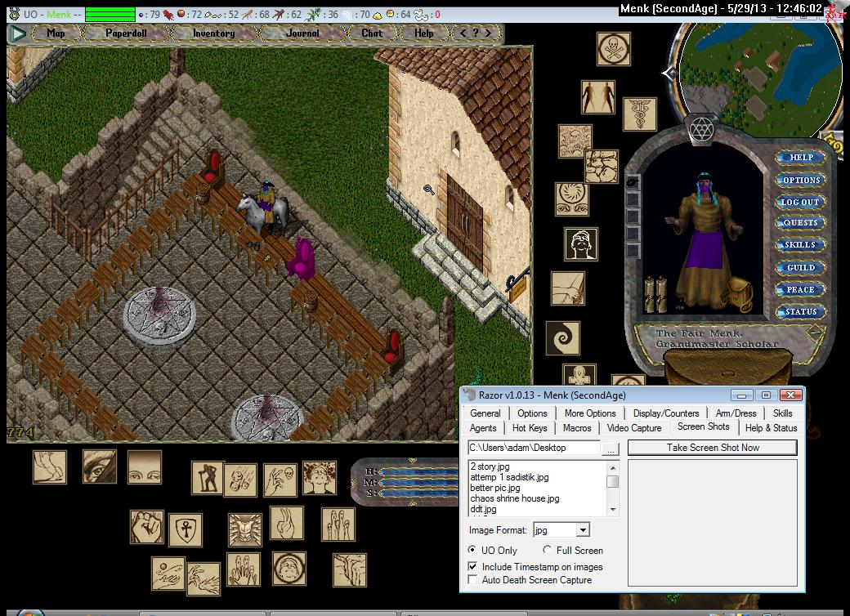The height and width of the screenshot is (616, 850).
Task: Expand the game menu bar play arrow
Action: (18, 33)
